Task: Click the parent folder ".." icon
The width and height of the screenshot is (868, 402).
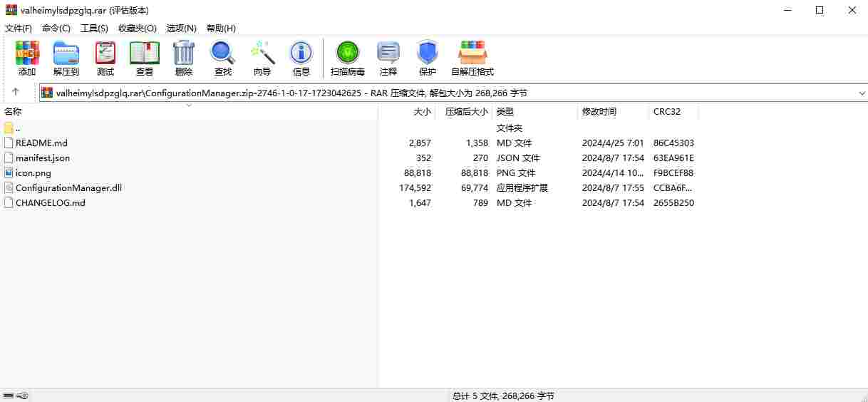Action: [x=9, y=128]
